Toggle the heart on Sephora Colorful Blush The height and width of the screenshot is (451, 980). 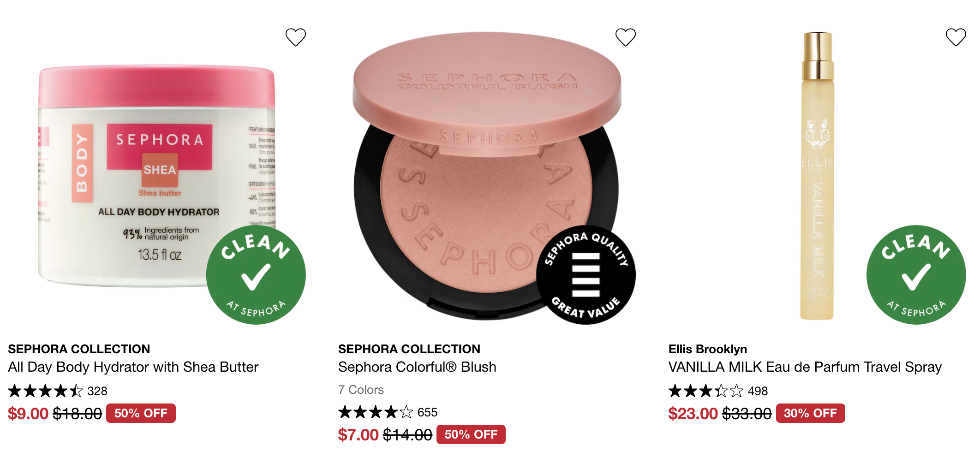pos(626,37)
